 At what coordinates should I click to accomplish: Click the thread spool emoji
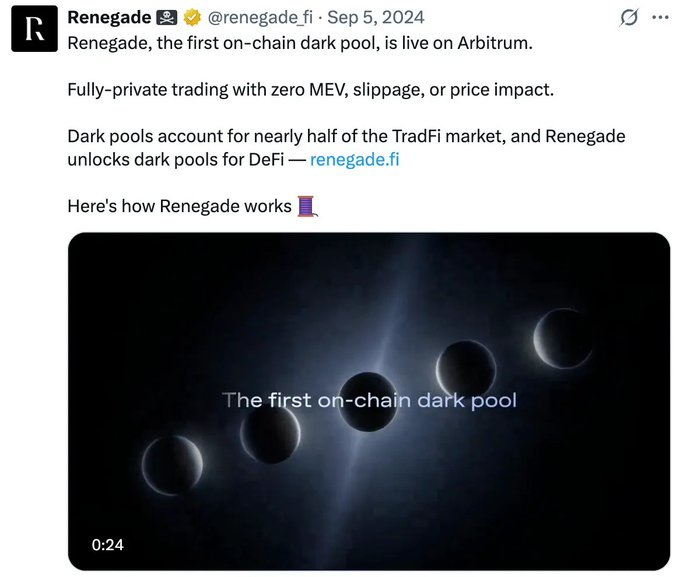coord(308,207)
